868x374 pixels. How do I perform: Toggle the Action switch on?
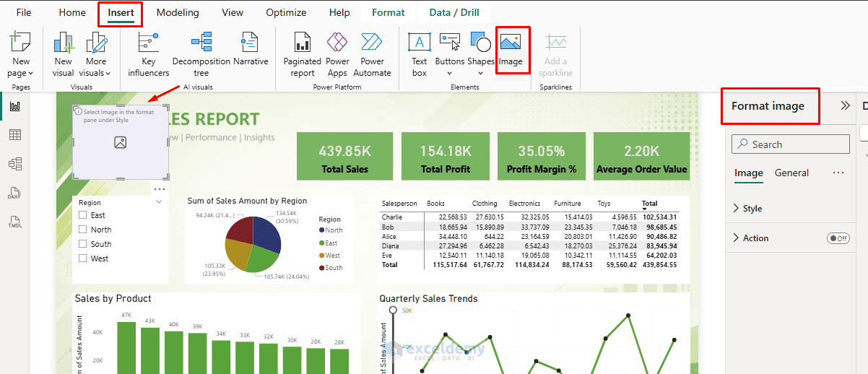(838, 238)
